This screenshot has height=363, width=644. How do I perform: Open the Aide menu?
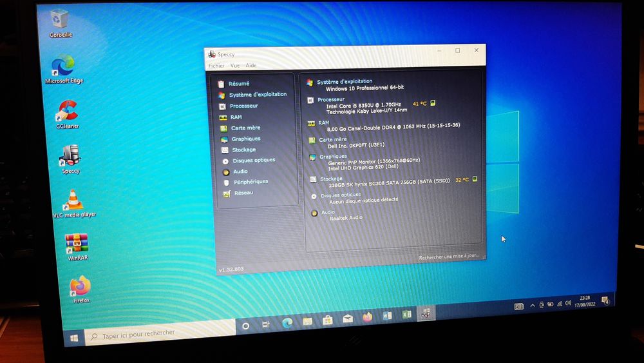[251, 66]
